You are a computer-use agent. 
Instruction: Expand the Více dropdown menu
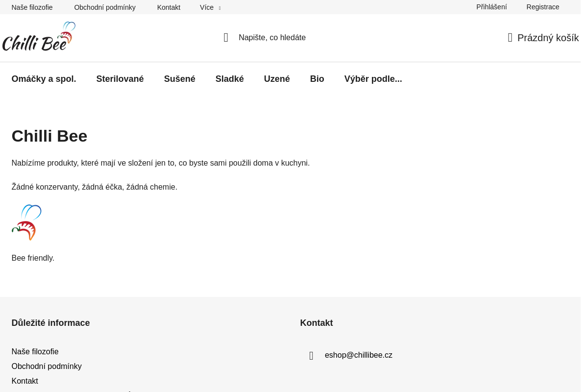tap(210, 7)
